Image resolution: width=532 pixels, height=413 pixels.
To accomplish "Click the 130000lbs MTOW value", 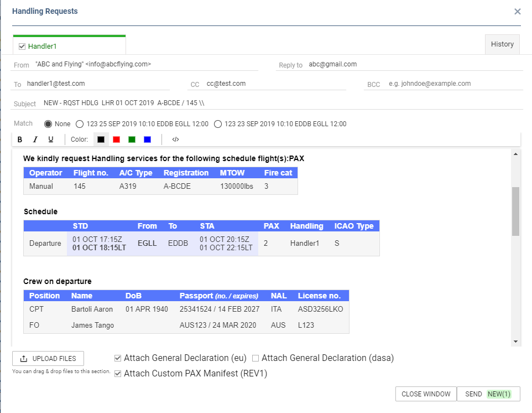I will tap(237, 186).
